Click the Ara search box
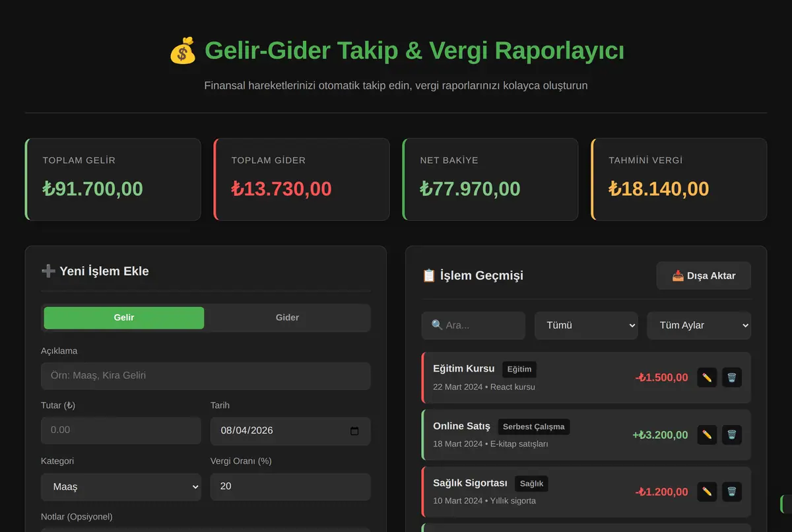792x532 pixels. pos(473,325)
